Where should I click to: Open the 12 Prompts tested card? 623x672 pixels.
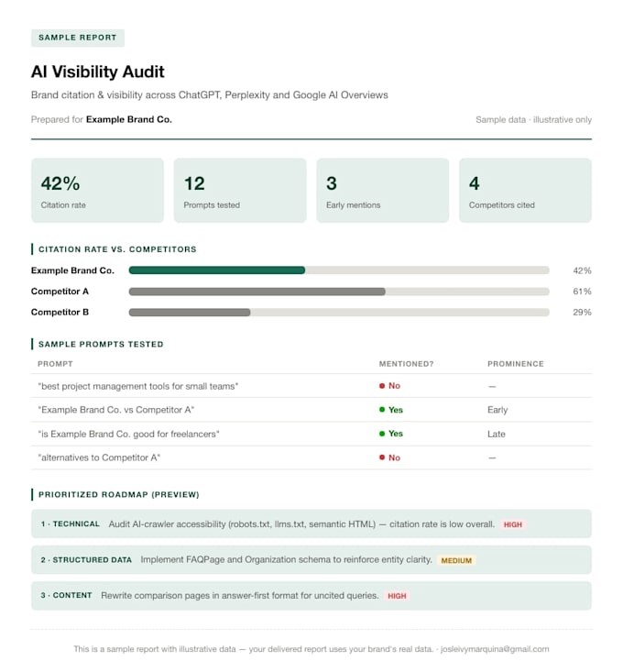pyautogui.click(x=240, y=191)
